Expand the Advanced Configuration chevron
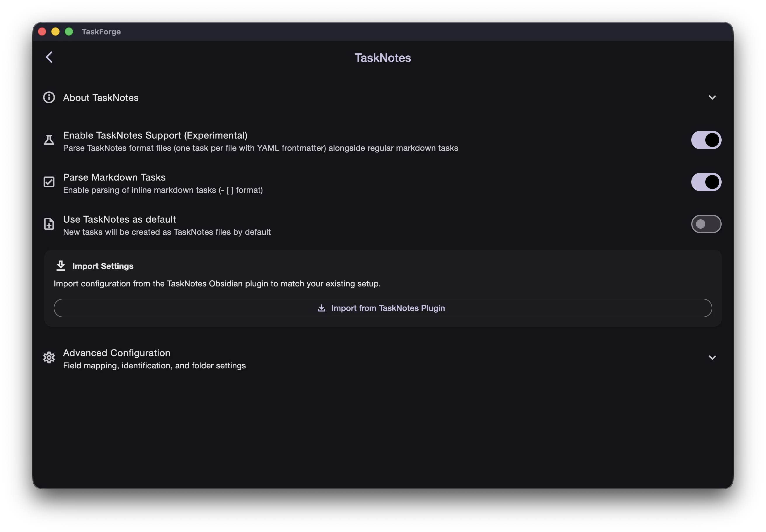The image size is (766, 532). point(712,357)
